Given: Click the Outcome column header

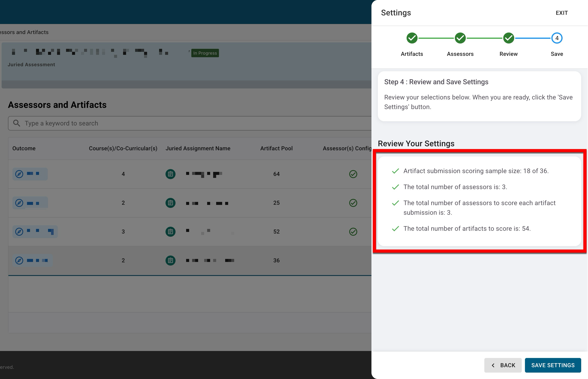Looking at the screenshot, I should (24, 148).
